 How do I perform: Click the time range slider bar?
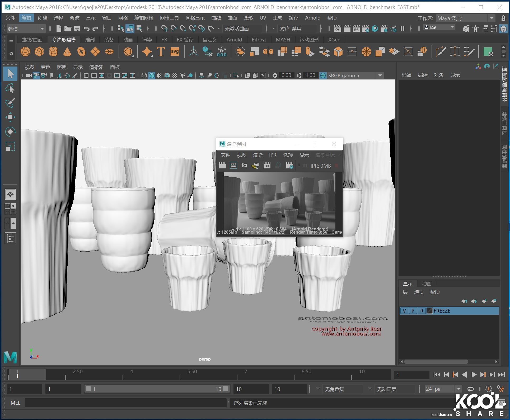(x=157, y=389)
